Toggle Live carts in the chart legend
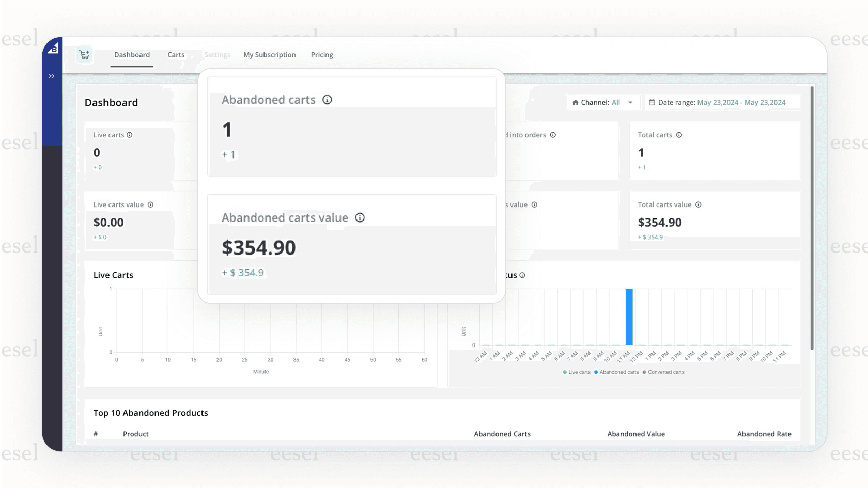This screenshot has width=868, height=488. click(576, 372)
